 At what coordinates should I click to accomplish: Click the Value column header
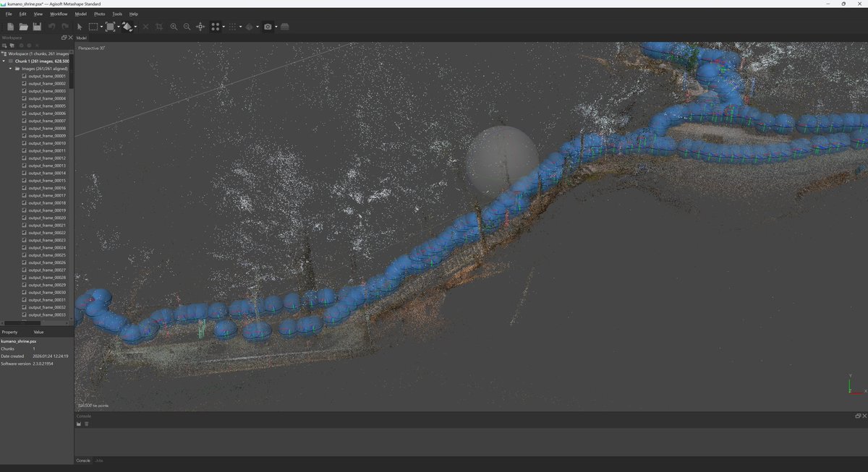point(38,332)
